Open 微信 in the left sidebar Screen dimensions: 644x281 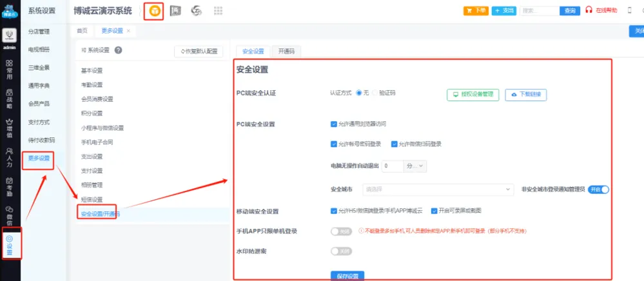10,213
